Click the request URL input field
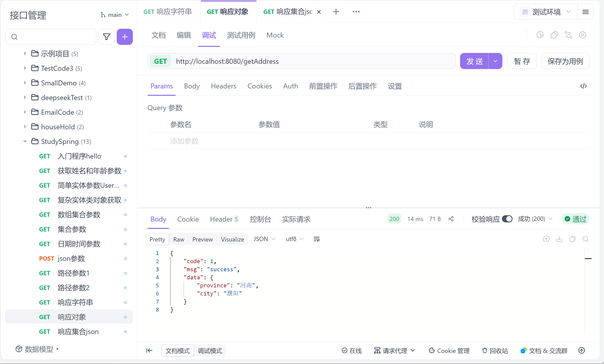This screenshot has width=604, height=364. [313, 61]
